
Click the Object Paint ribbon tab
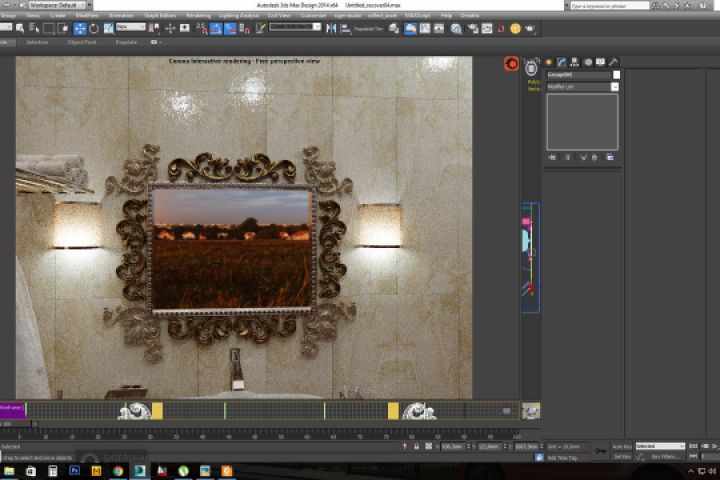click(82, 42)
